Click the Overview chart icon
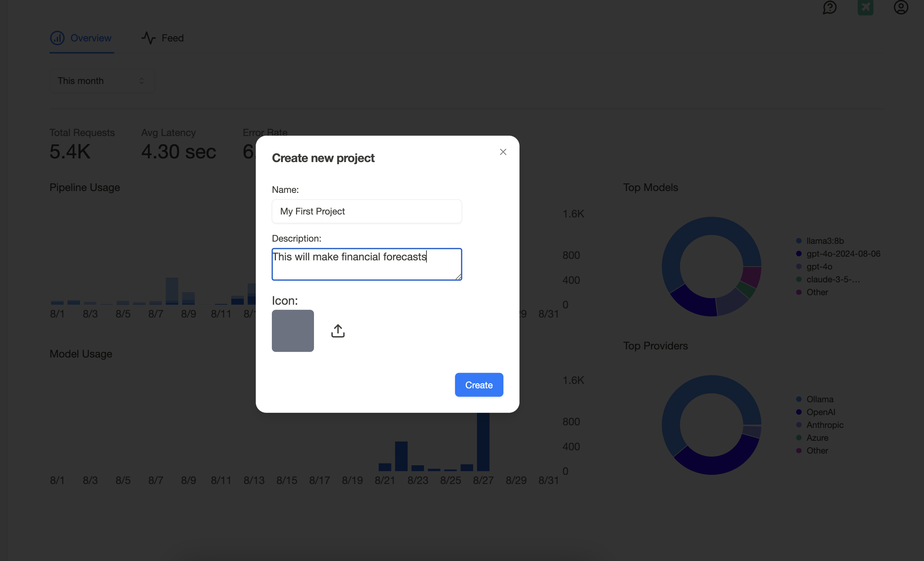The width and height of the screenshot is (924, 561). (x=57, y=38)
